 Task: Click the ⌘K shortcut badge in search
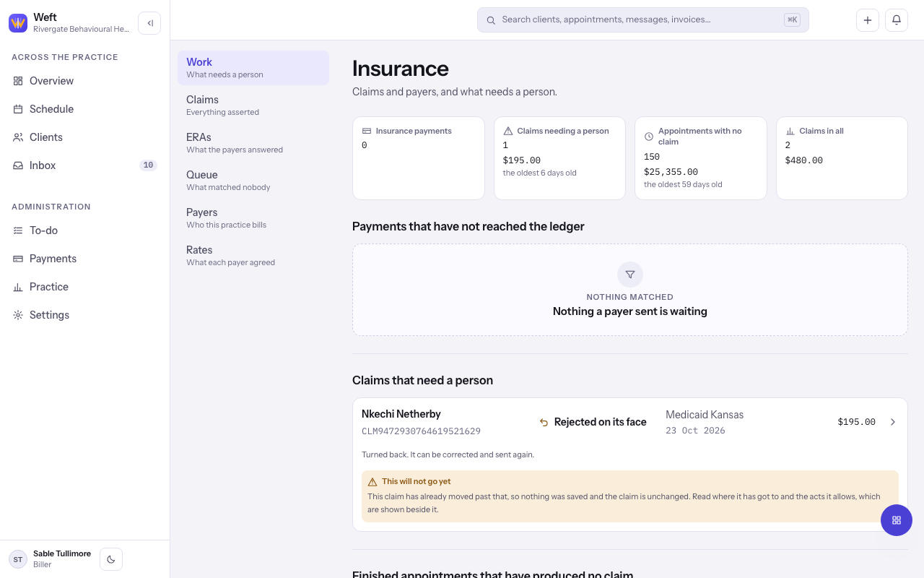click(x=792, y=20)
